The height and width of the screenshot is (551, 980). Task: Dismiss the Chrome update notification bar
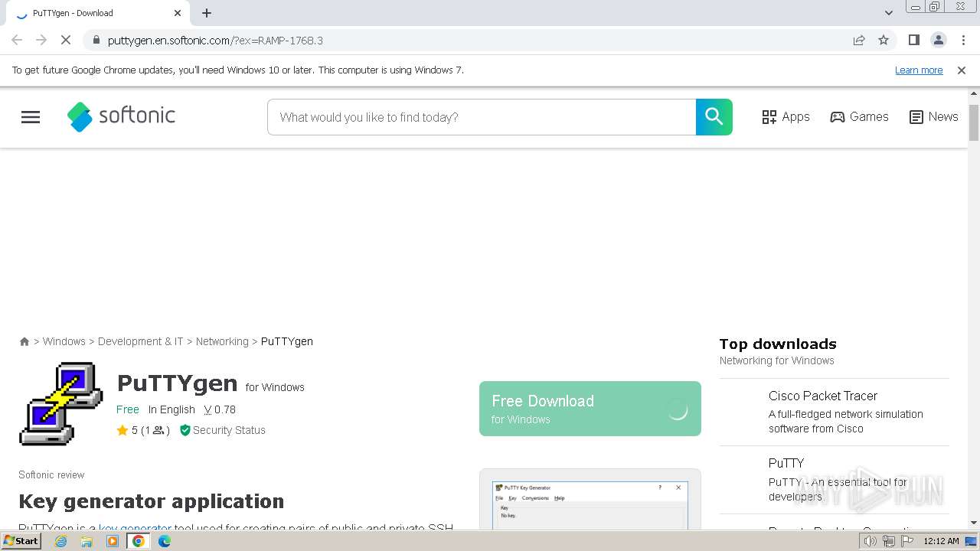[962, 70]
